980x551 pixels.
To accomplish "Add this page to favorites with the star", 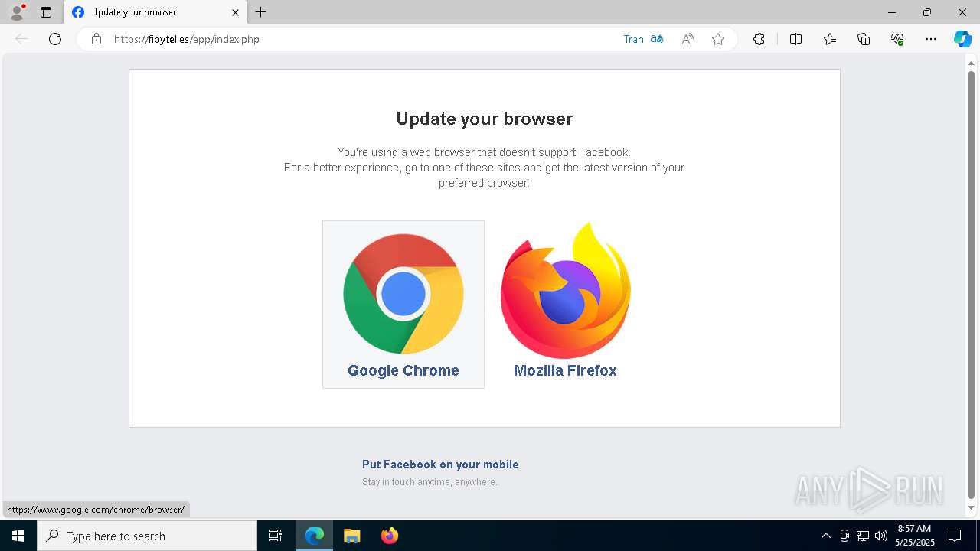I will (x=718, y=39).
